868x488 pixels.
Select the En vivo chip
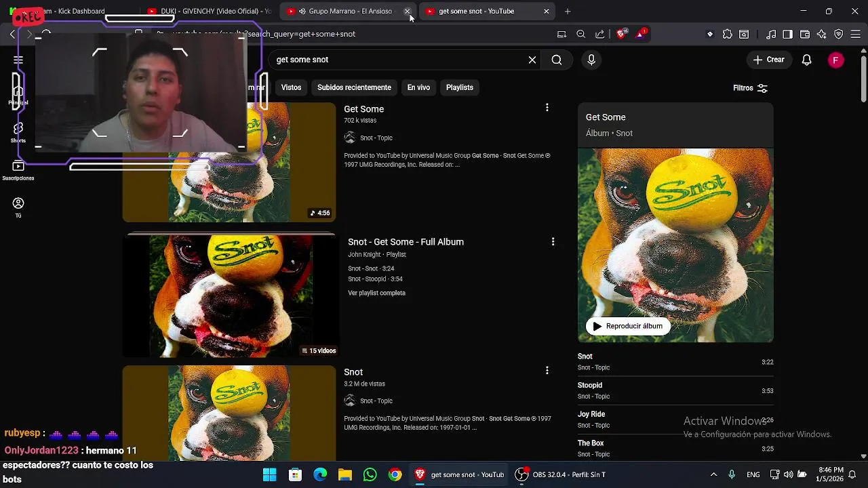pyautogui.click(x=418, y=87)
